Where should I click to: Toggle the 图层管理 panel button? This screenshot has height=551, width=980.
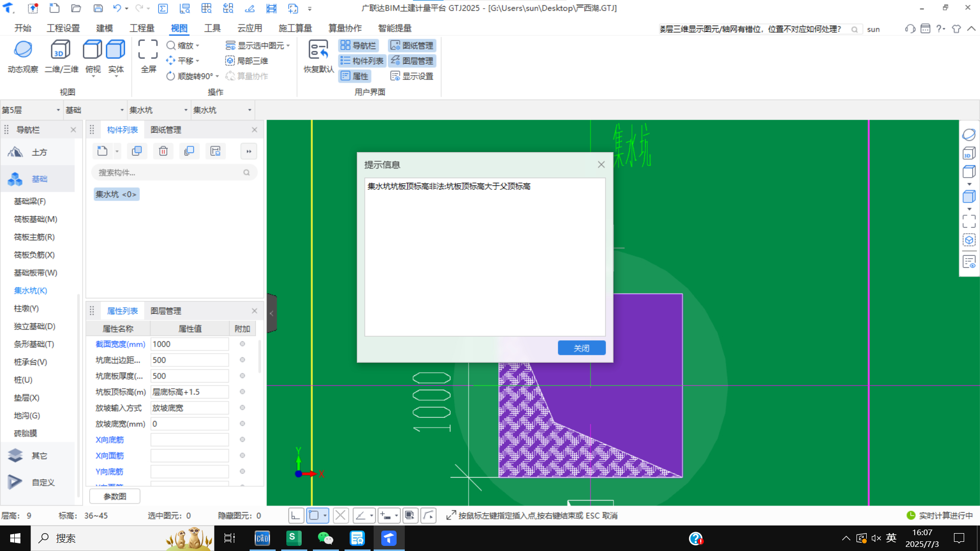click(x=412, y=61)
